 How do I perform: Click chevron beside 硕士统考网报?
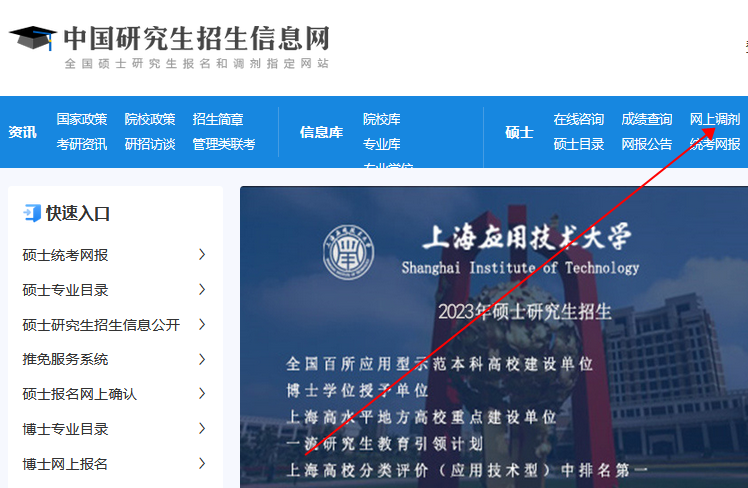(x=202, y=254)
